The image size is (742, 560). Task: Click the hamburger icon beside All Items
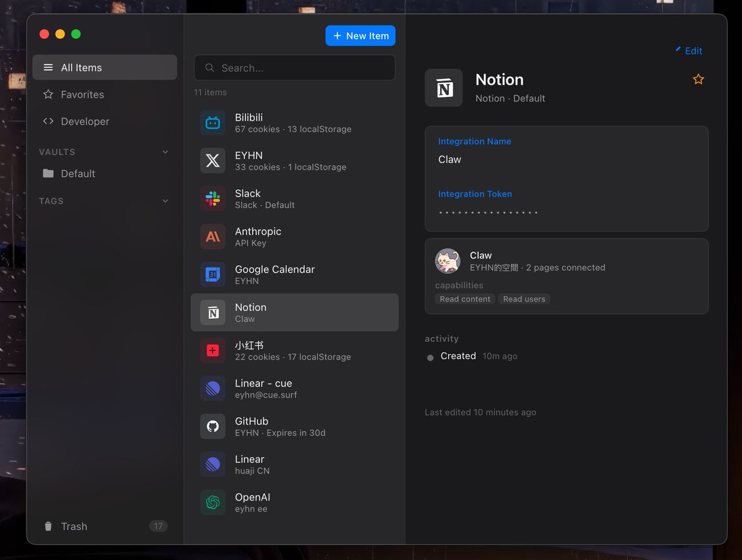click(48, 67)
